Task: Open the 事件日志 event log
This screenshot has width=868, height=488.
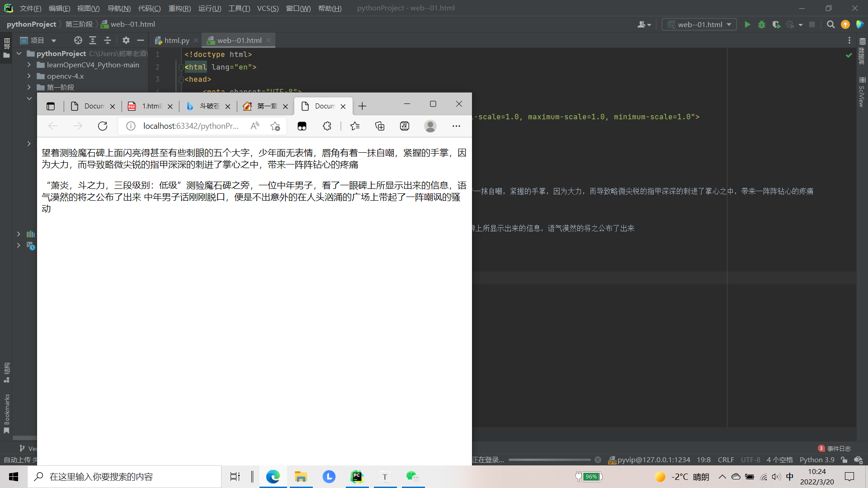Action: click(838, 448)
